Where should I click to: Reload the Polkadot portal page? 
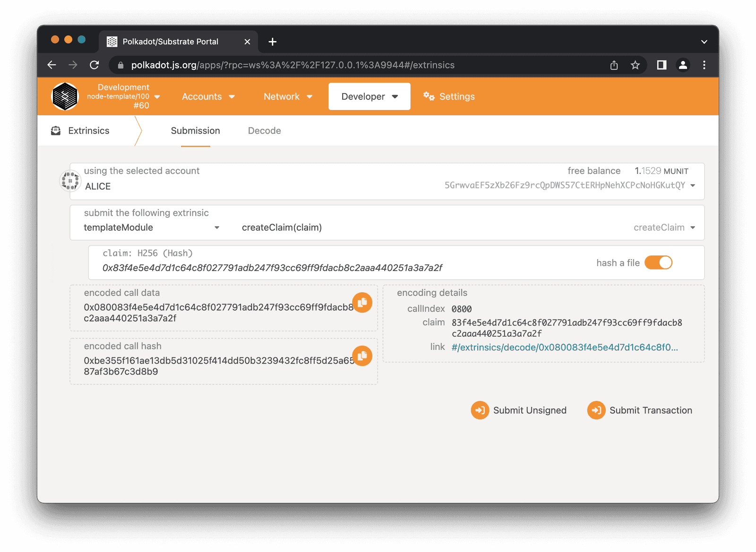click(x=94, y=65)
